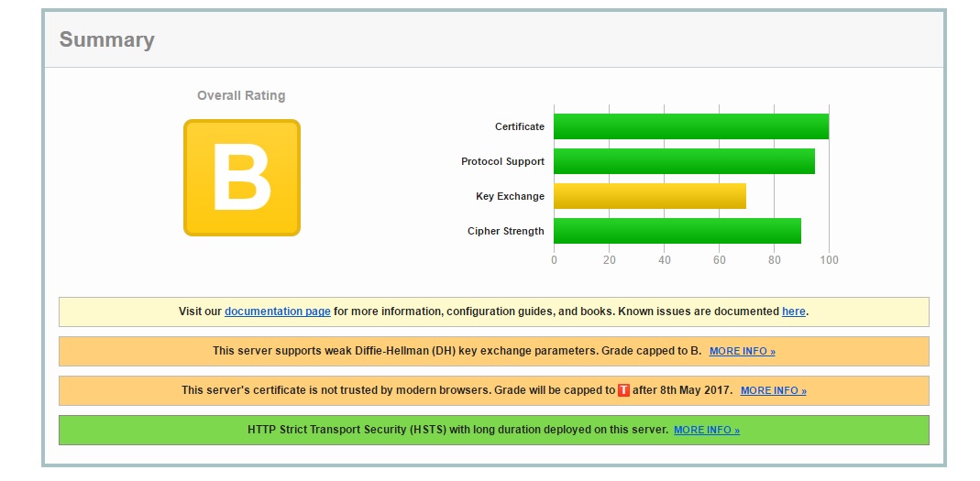Click the HSTS long duration message text

(458, 430)
